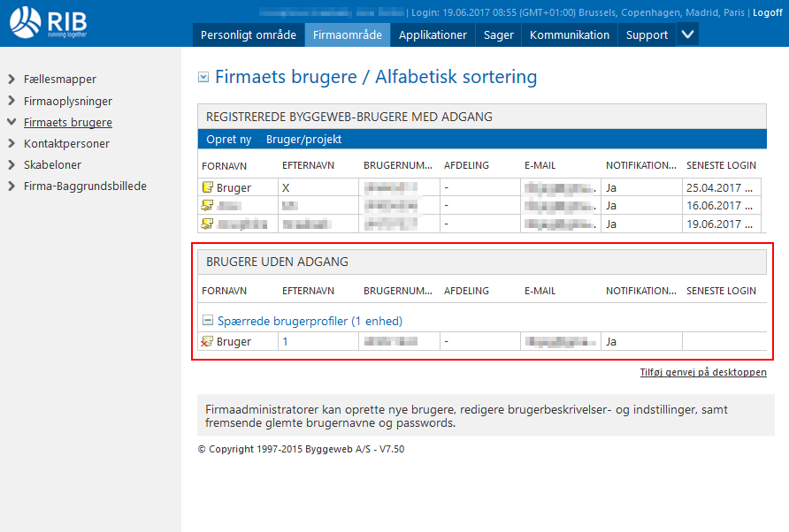Click the Bruger/projekt toolbar button

tap(303, 140)
